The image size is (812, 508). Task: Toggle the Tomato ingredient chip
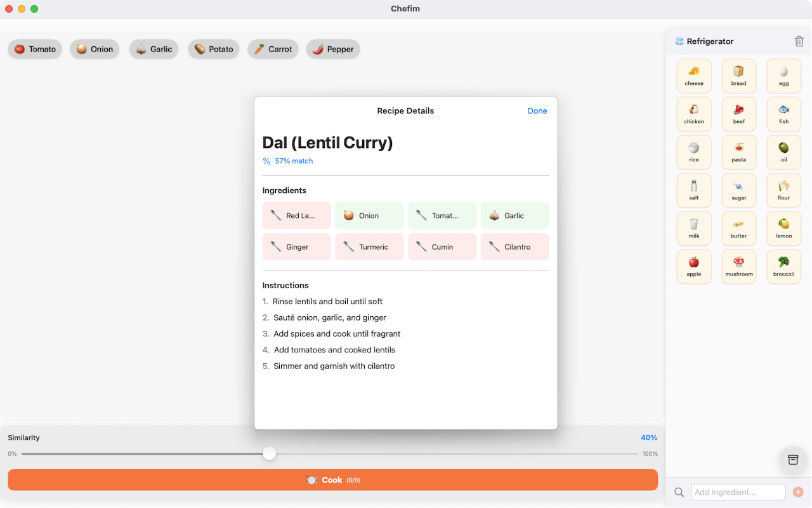coord(35,49)
